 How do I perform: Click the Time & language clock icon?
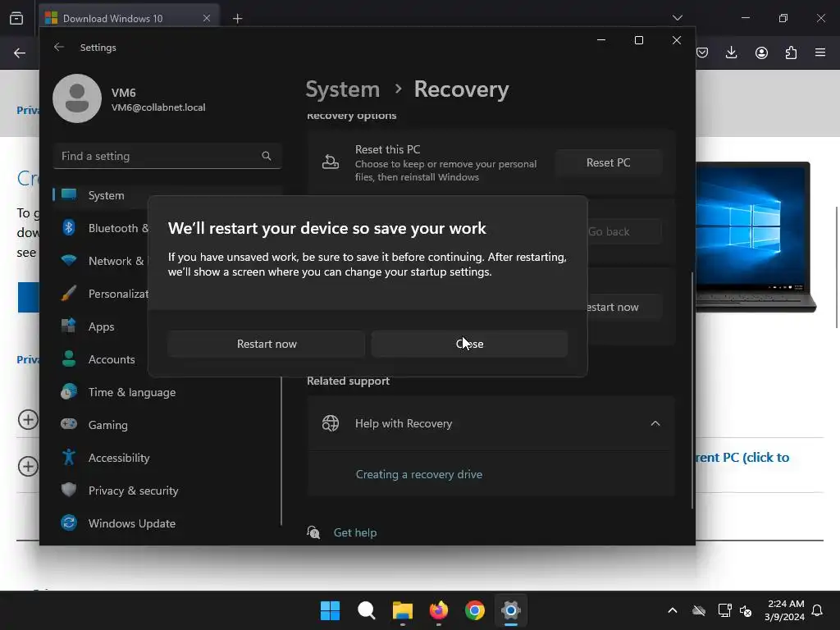(x=69, y=391)
